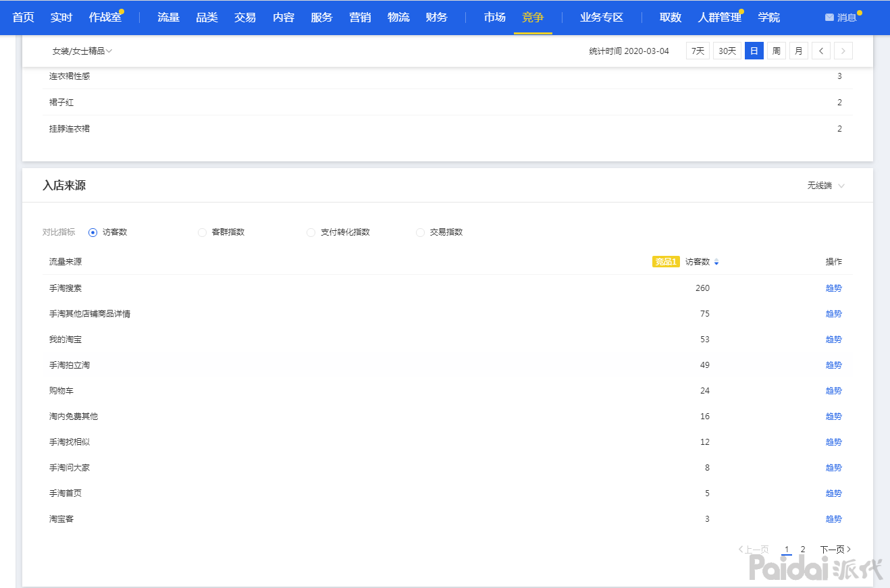Go to next date arrow
890x588 pixels.
(843, 51)
